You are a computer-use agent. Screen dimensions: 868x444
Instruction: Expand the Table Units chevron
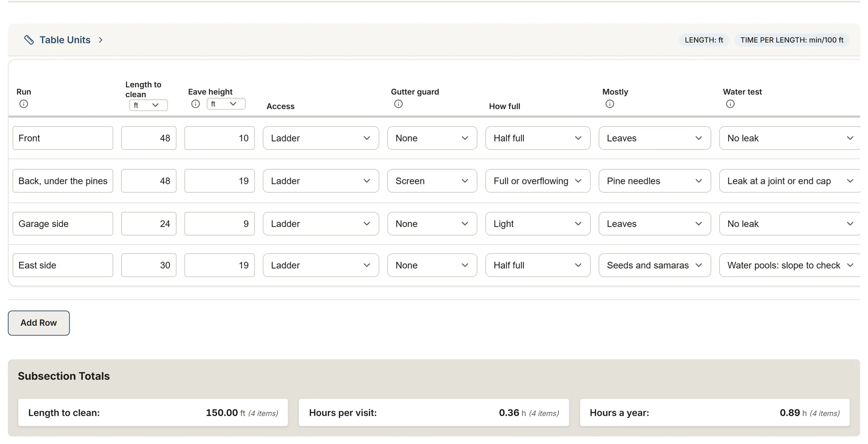click(x=101, y=40)
